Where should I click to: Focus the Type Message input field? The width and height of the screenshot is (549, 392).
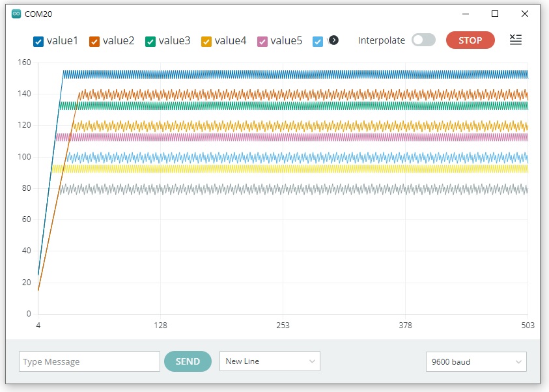pyautogui.click(x=89, y=361)
